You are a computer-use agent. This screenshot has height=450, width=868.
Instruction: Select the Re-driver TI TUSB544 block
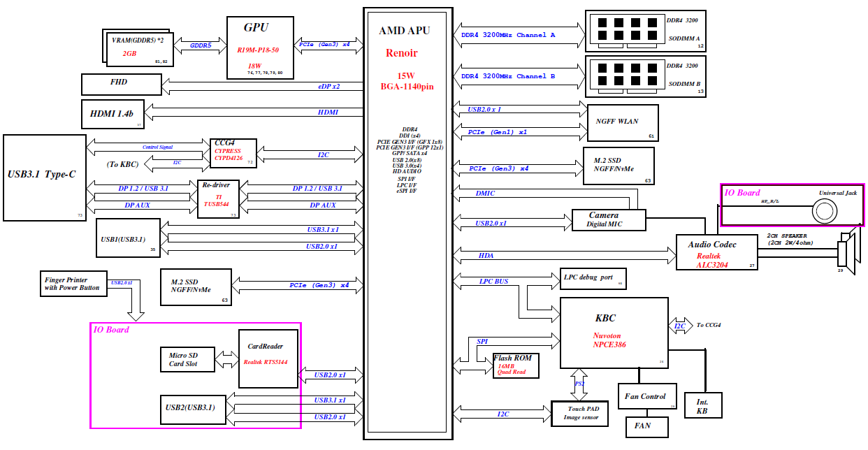point(219,198)
